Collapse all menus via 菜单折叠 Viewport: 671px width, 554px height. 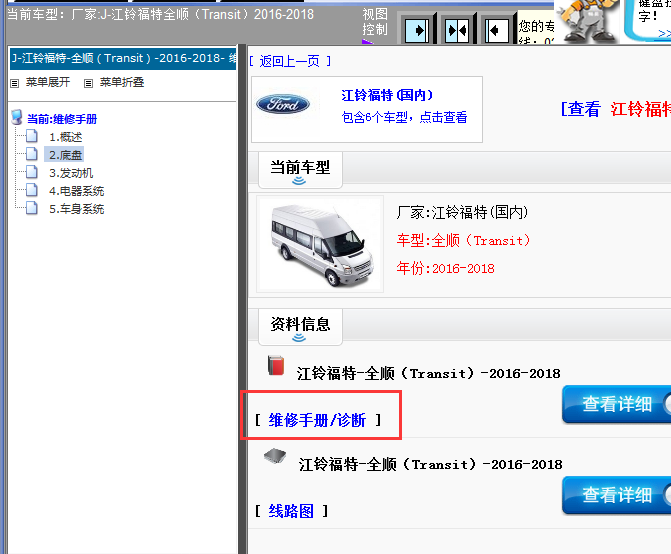[x=122, y=82]
